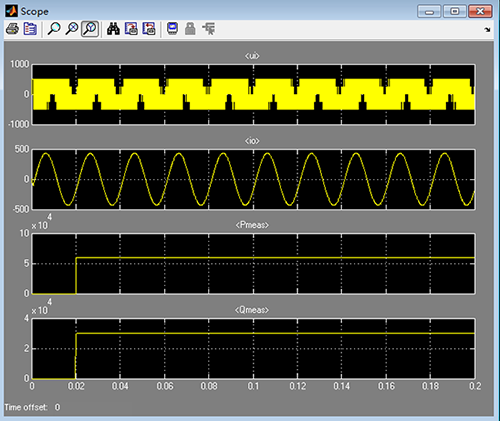Viewport: 500px width, 421px height.
Task: Select the Zoom X-axis tool
Action: tap(72, 29)
